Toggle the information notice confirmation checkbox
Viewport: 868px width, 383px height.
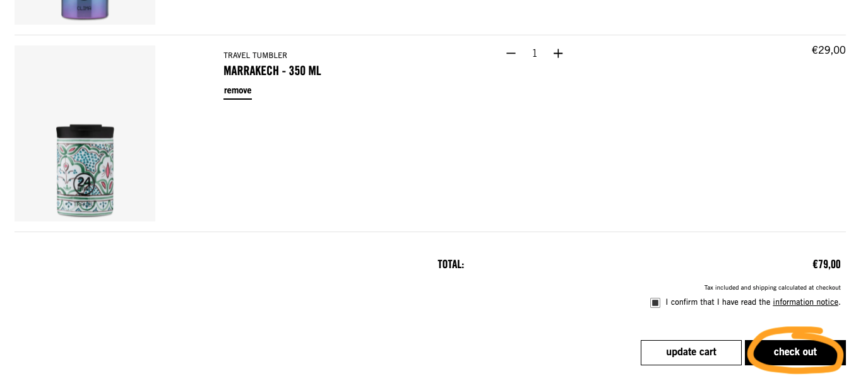[655, 303]
